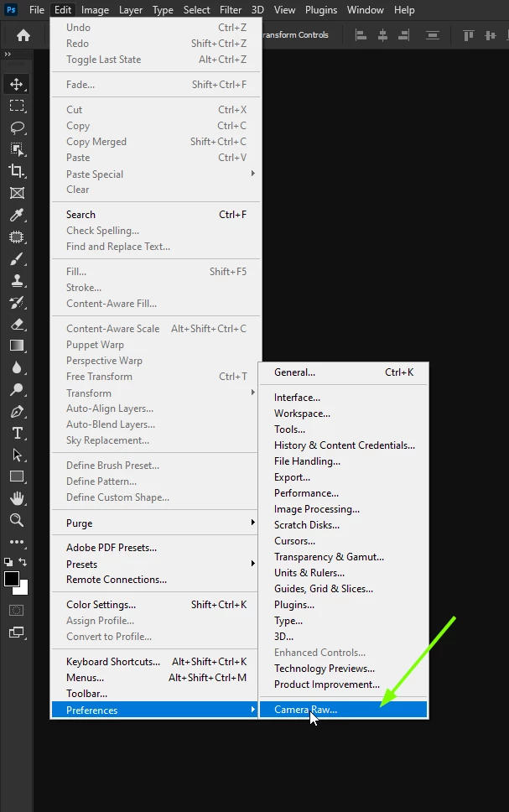The height and width of the screenshot is (812, 509).
Task: Toggle Quick Mask mode
Action: 17,610
